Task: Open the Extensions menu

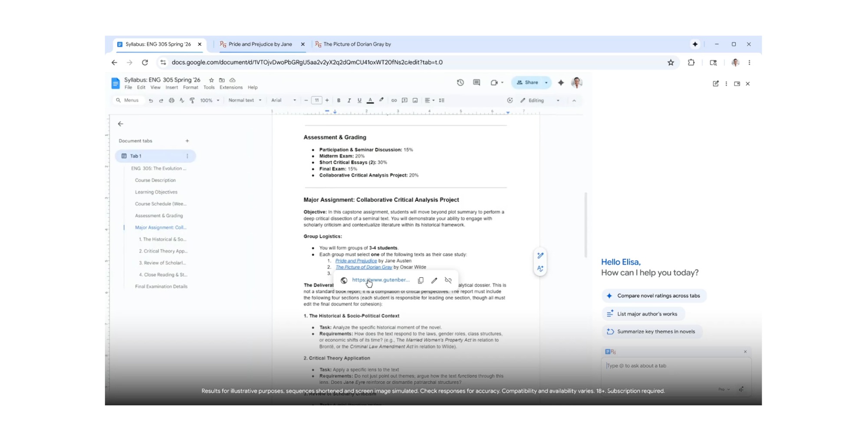Action: click(x=231, y=87)
